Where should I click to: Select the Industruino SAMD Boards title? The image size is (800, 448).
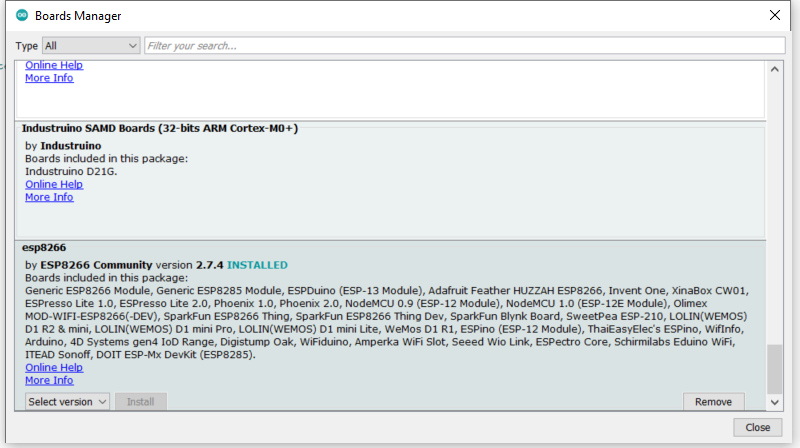(x=160, y=129)
